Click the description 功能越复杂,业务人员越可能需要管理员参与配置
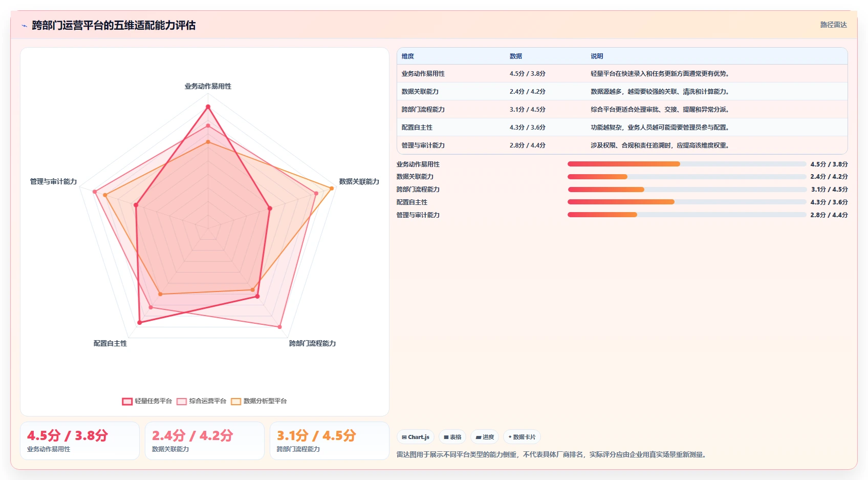868x480 pixels. 660,128
